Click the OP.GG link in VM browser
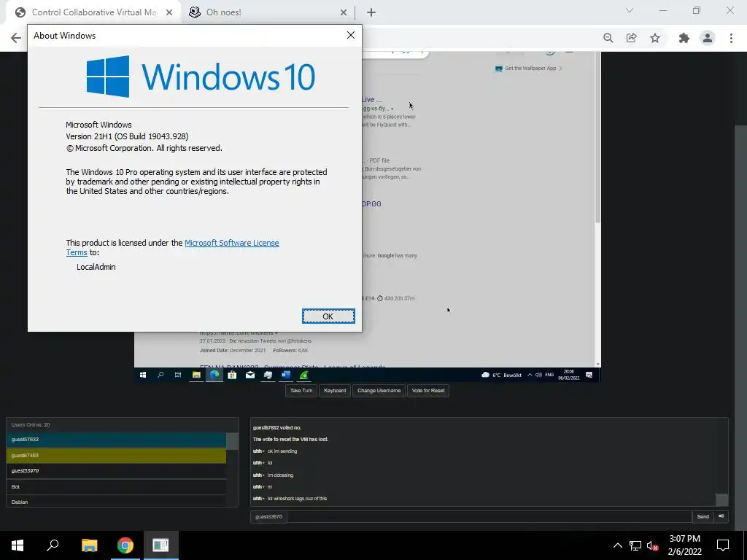 pos(371,204)
